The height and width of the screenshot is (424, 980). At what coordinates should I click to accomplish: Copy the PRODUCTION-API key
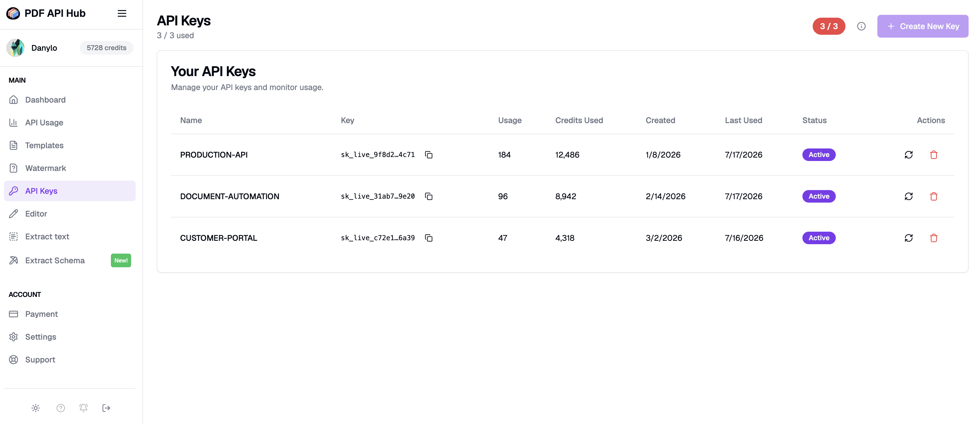(429, 155)
